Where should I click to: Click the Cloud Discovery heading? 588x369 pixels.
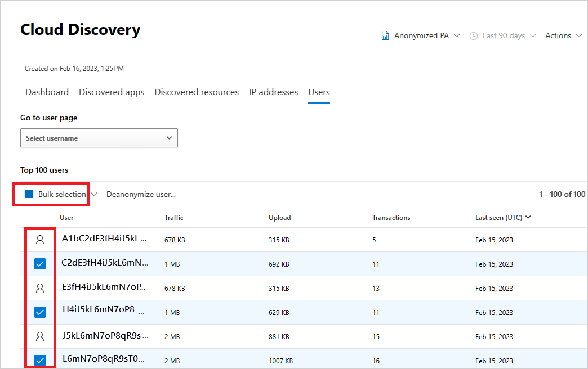(x=80, y=29)
